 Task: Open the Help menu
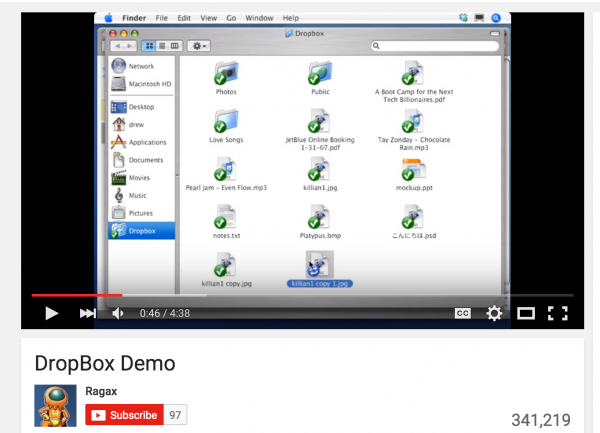(290, 18)
